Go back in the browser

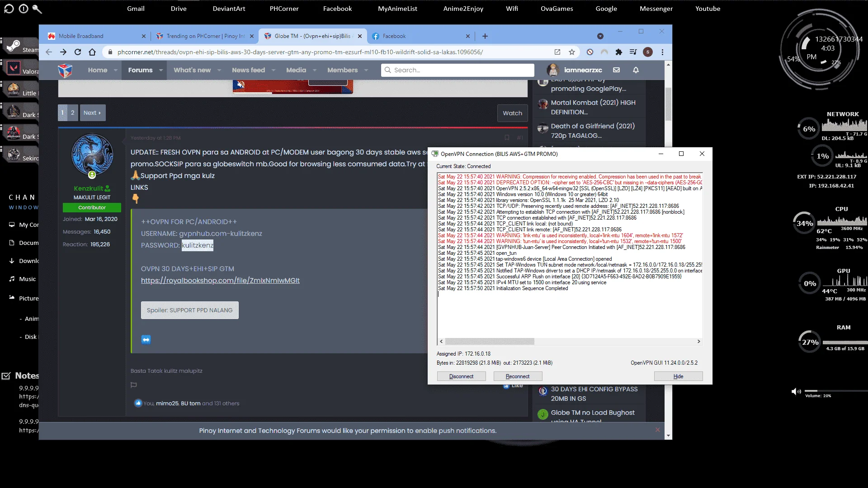[49, 52]
